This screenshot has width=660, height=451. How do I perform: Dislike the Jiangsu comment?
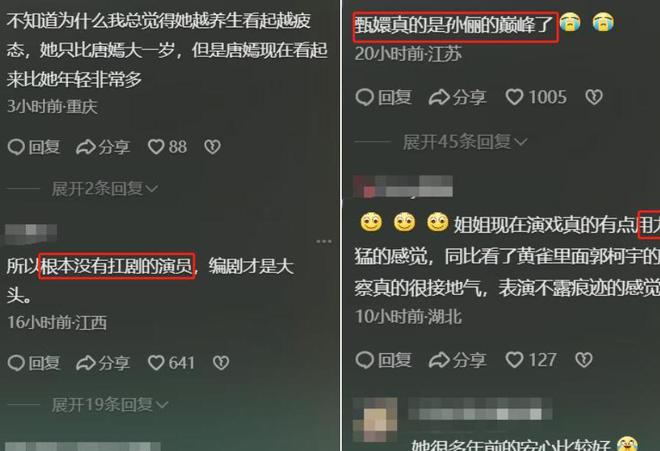594,97
